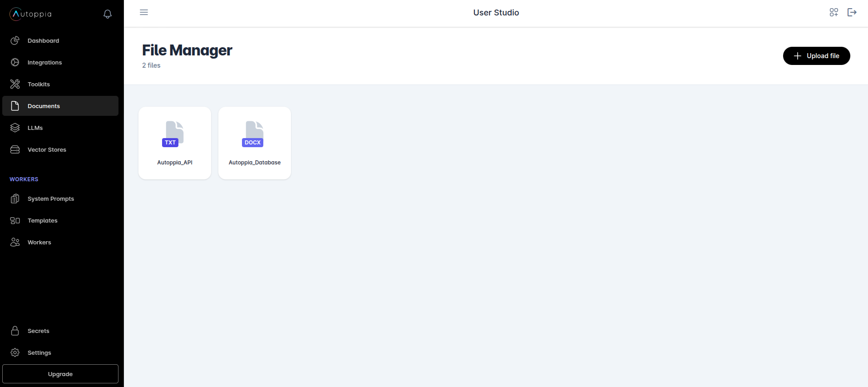Viewport: 868px width, 387px height.
Task: Navigate to Templates
Action: pyautogui.click(x=42, y=220)
